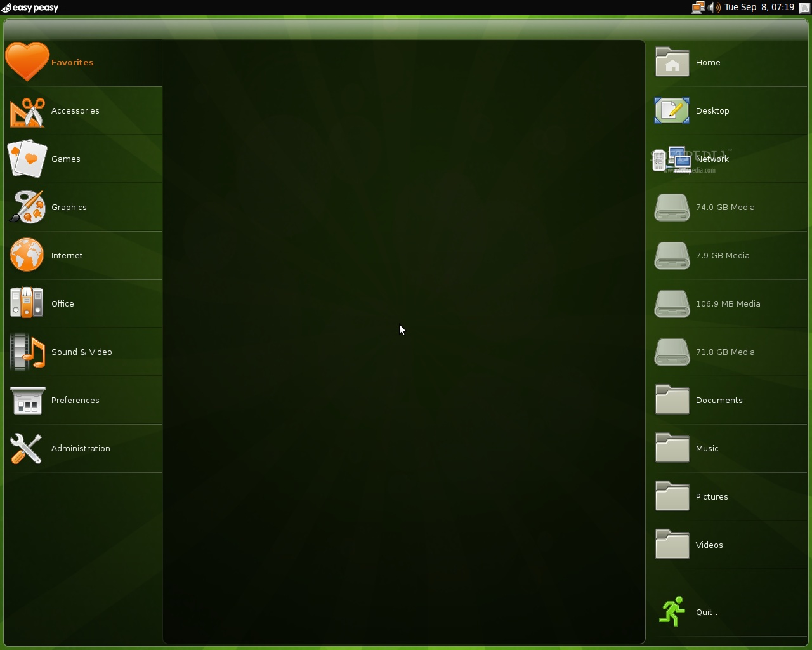Click the network computers icon in the tray
Image resolution: width=812 pixels, height=650 pixels.
coord(698,8)
